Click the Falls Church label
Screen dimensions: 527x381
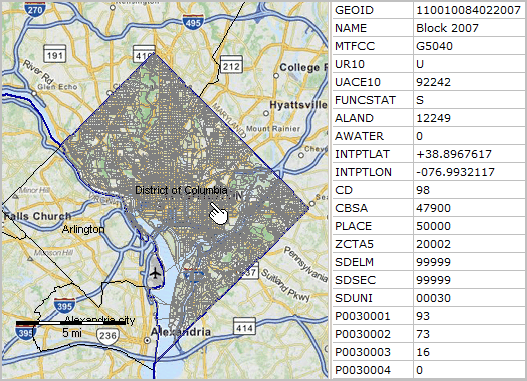pos(37,216)
